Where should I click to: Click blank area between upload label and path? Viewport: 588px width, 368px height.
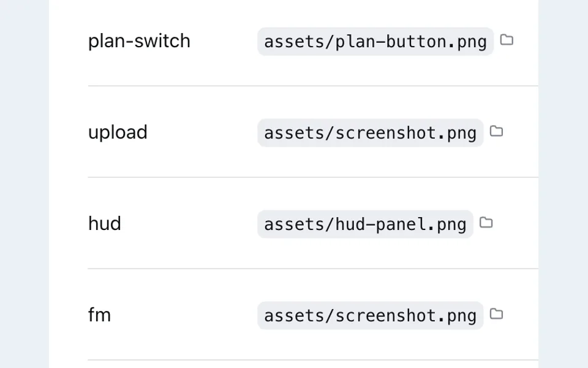[x=203, y=133]
